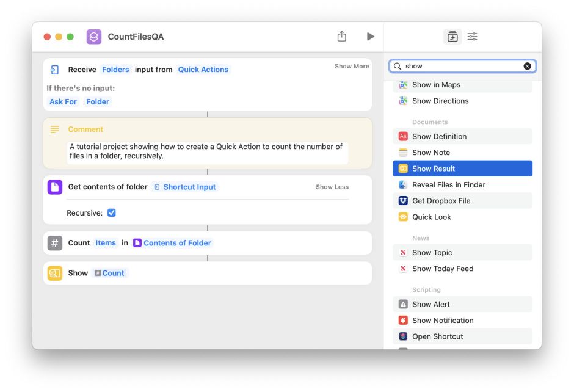Open the Quick Actions source selector
Viewport: 574px width, 392px height.
(x=203, y=69)
